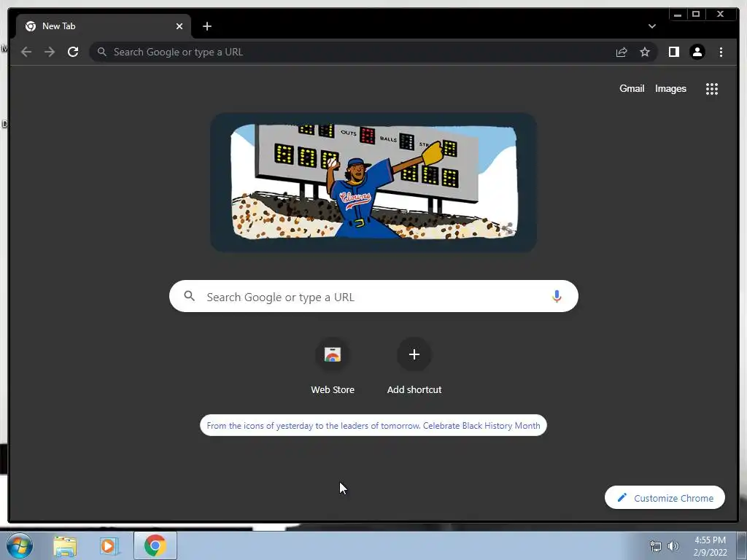Click the Black History Month promo link
The image size is (747, 560).
(373, 425)
